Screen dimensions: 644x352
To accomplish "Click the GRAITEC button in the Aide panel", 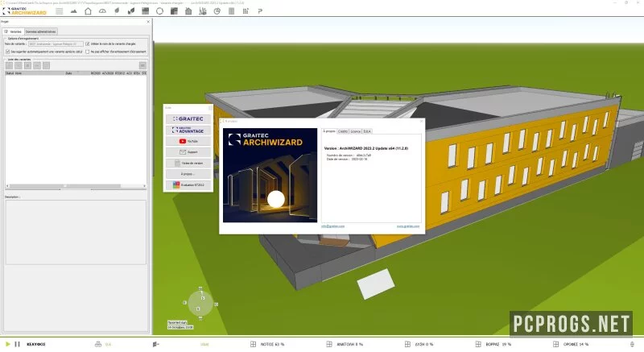I will point(188,119).
